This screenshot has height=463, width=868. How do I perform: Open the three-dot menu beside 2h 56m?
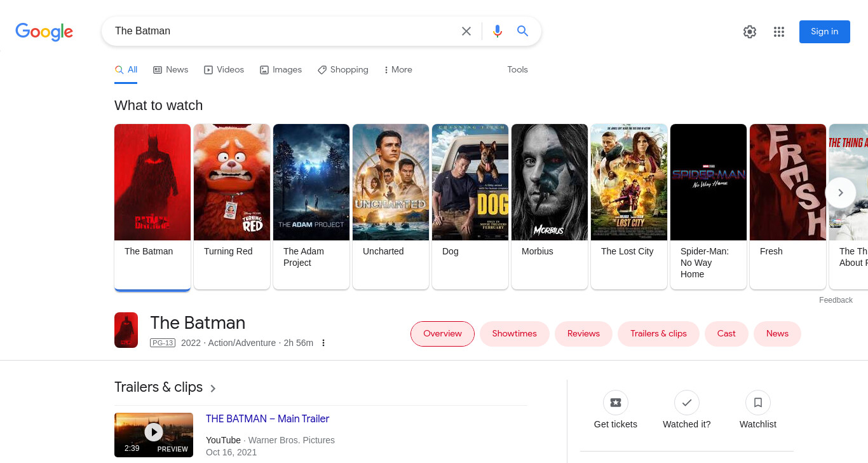(x=323, y=343)
